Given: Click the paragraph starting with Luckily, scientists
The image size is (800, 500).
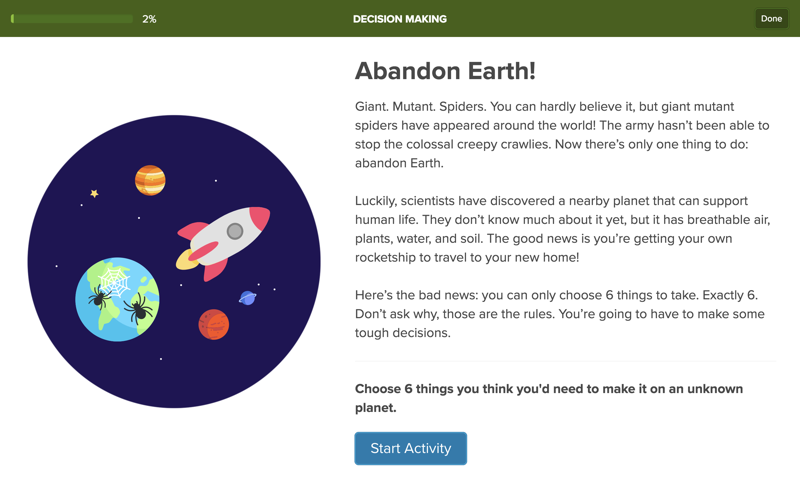Looking at the screenshot, I should pyautogui.click(x=562, y=229).
